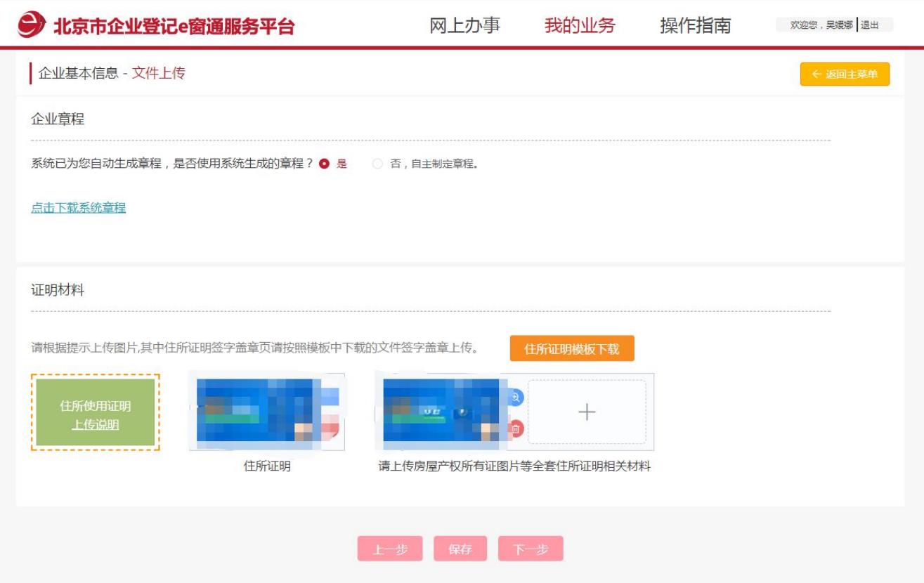Click 住所证明模板下载 orange button
This screenshot has height=583, width=924.
click(571, 348)
